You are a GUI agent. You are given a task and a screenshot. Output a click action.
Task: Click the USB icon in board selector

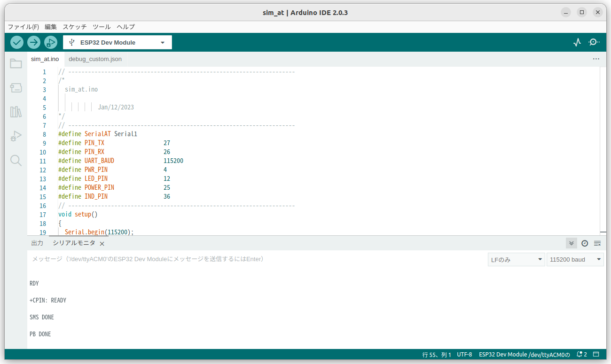[x=72, y=42]
